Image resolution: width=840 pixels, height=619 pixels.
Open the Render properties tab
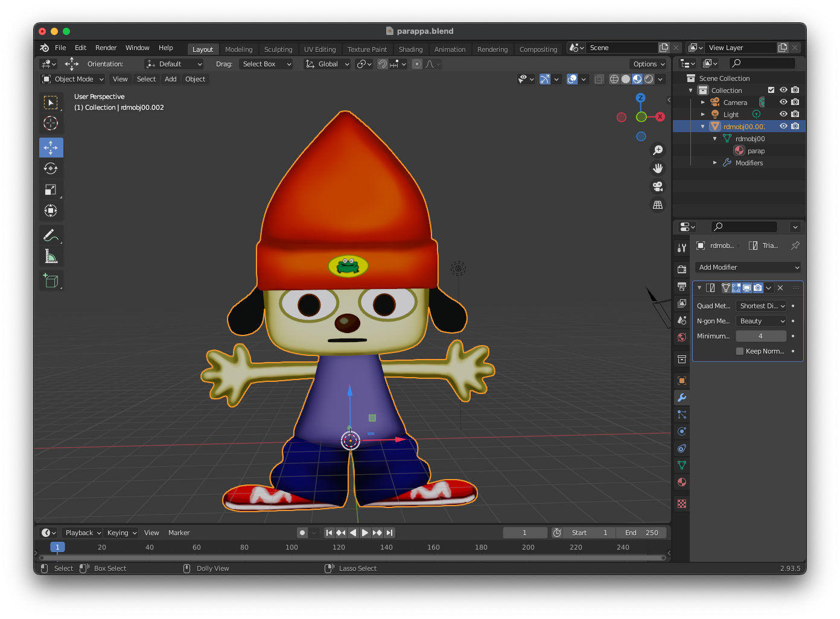682,269
